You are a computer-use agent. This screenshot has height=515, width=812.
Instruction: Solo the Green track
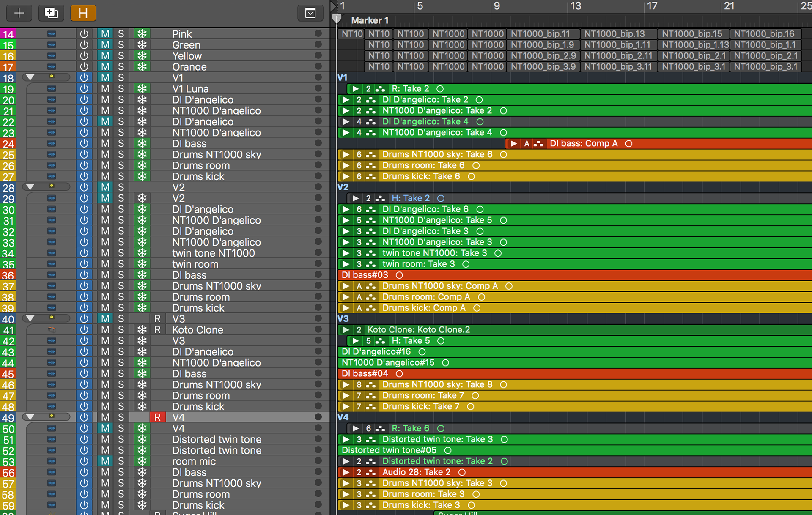coord(121,45)
